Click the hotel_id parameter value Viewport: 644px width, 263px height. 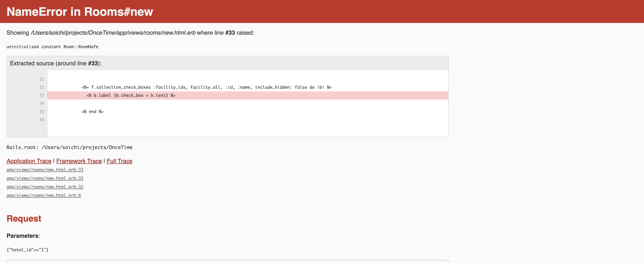(x=28, y=250)
